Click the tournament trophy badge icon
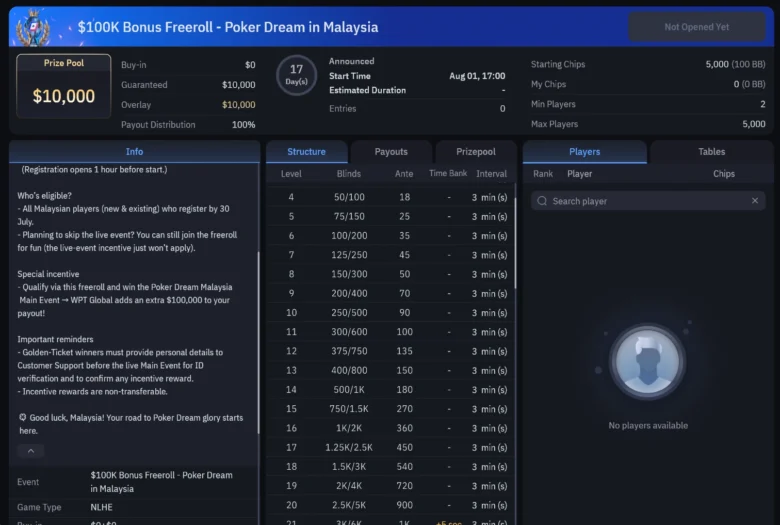Image resolution: width=780 pixels, height=525 pixels. click(33, 27)
